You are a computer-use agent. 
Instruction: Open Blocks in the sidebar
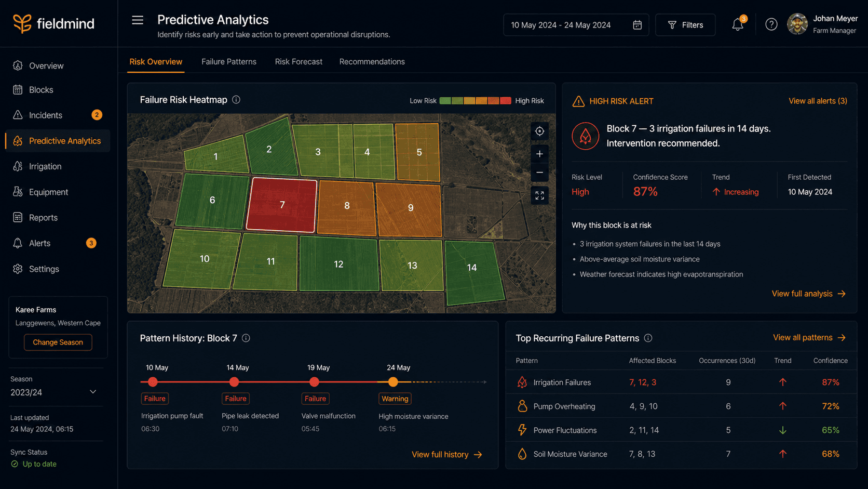pyautogui.click(x=58, y=90)
